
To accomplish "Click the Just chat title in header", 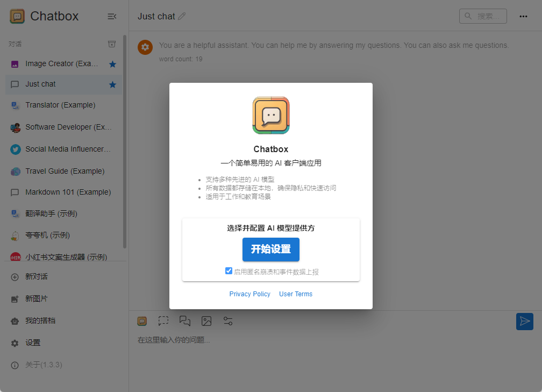I will (156, 16).
